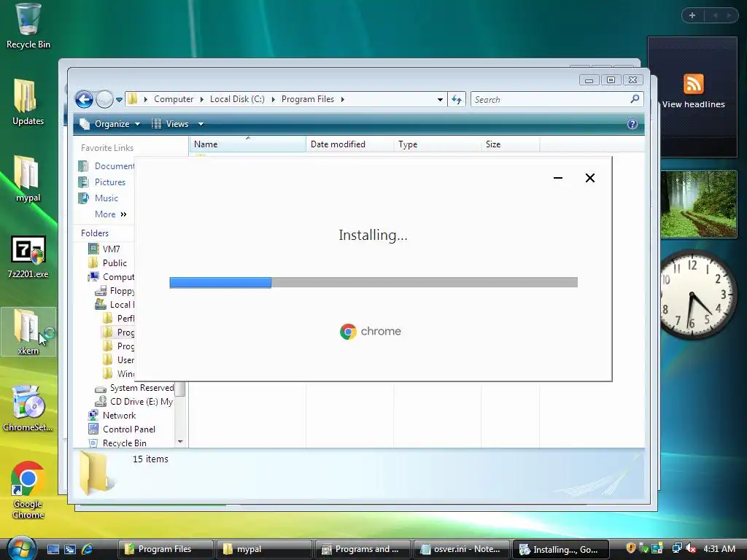Click Refresh button in address bar
This screenshot has height=560, width=747.
(x=457, y=99)
